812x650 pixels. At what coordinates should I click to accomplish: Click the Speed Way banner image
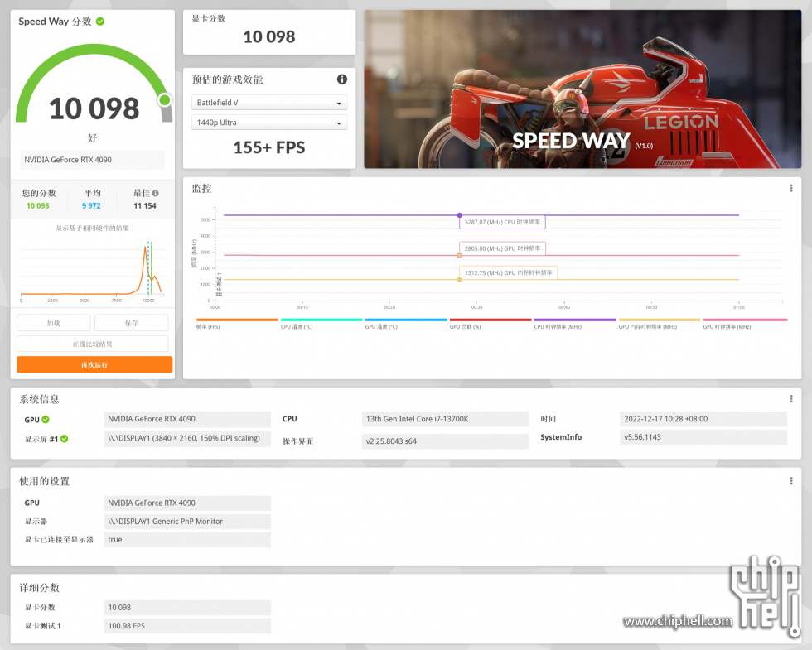click(582, 89)
